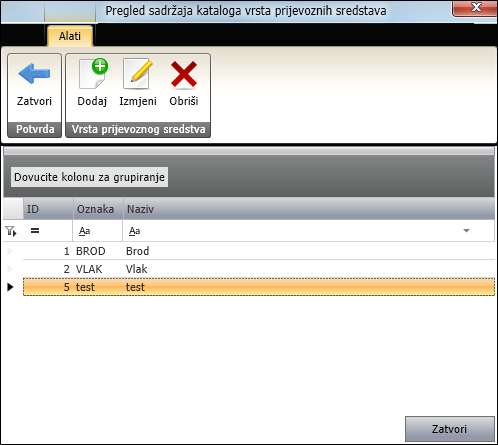The height and width of the screenshot is (445, 498).
Task: Click the test row's current-row arrow
Action: click(x=10, y=287)
